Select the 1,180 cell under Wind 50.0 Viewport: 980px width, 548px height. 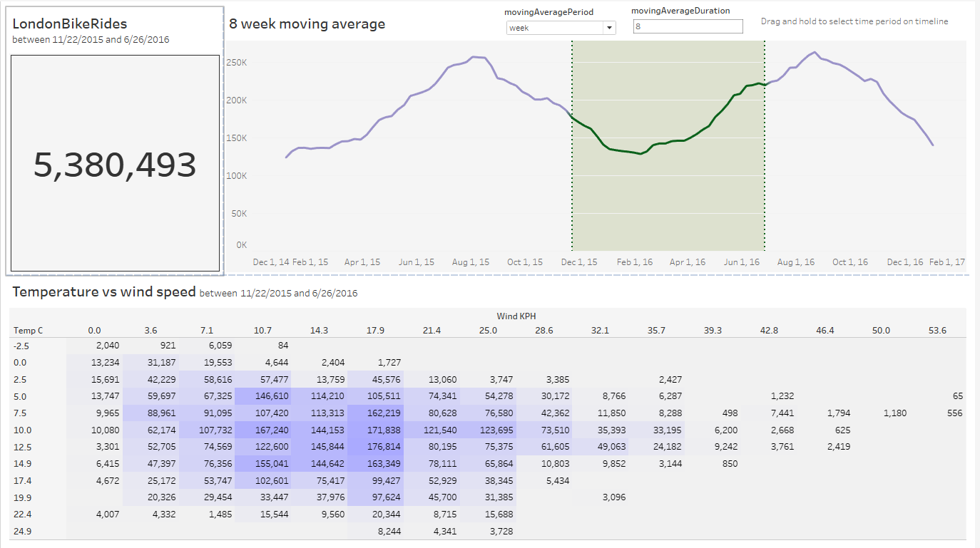click(882, 413)
